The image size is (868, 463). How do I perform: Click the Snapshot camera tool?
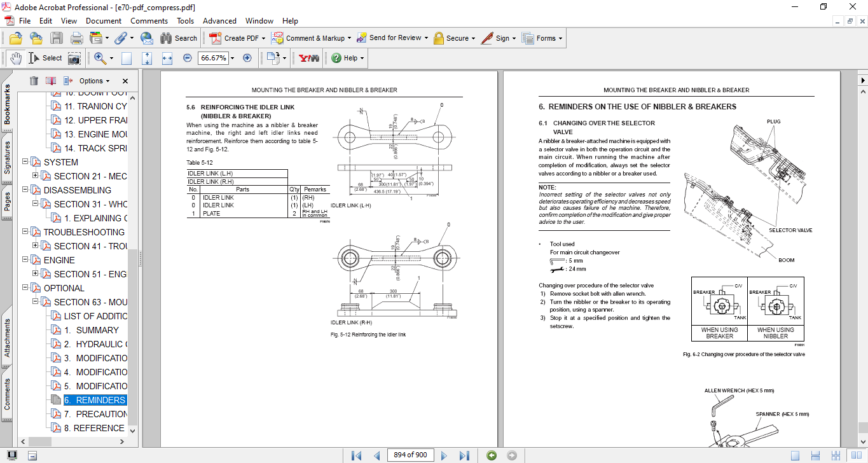pyautogui.click(x=74, y=58)
